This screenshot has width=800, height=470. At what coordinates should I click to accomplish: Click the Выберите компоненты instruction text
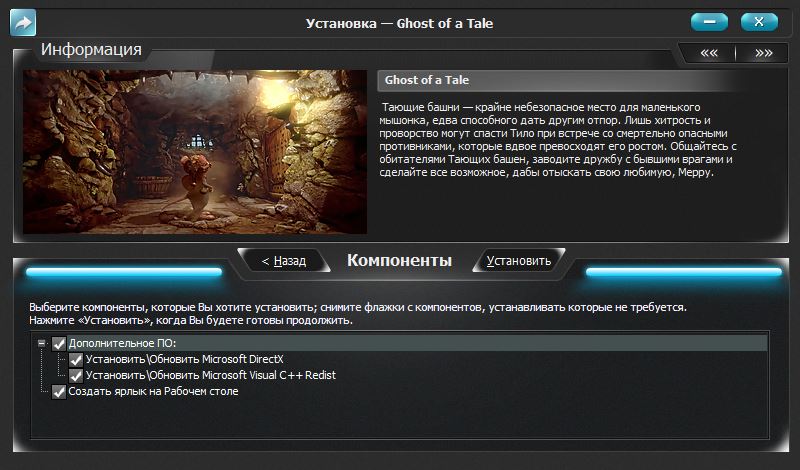(358, 314)
